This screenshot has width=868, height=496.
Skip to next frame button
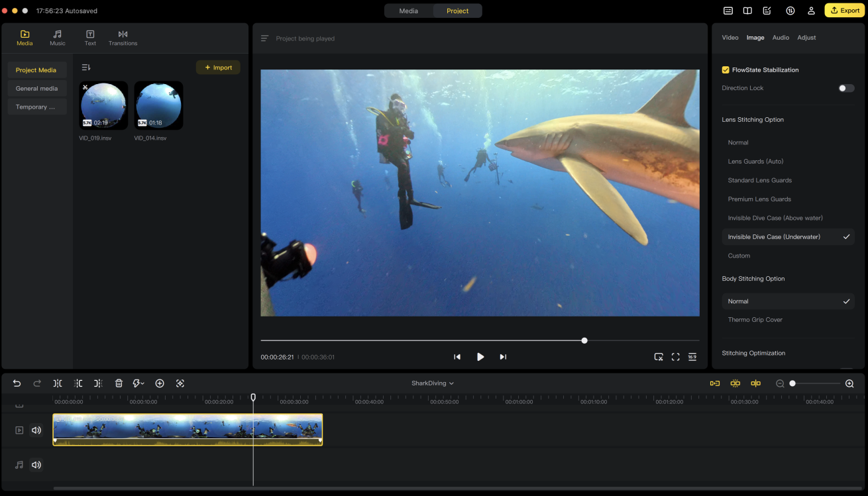tap(503, 357)
